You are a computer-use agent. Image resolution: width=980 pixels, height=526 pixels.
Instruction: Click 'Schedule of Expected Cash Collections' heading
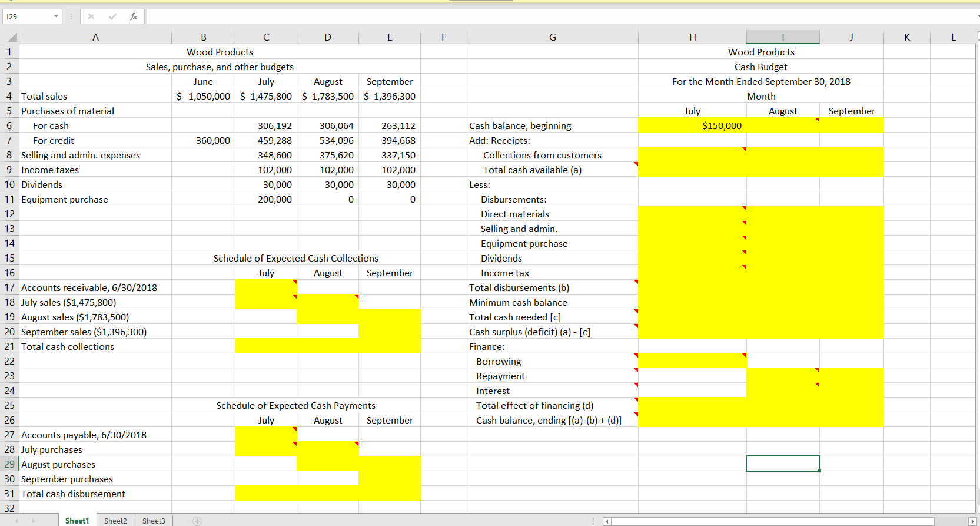coord(296,258)
